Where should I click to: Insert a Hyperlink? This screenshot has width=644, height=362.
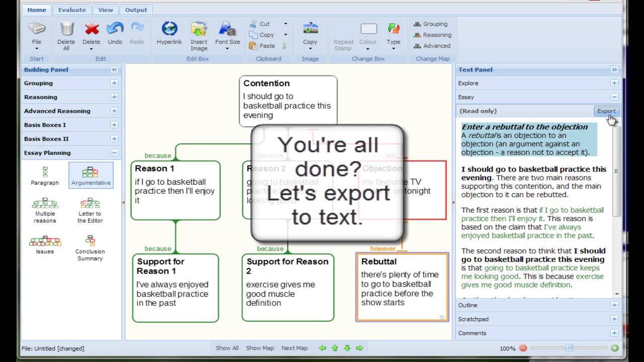170,29
